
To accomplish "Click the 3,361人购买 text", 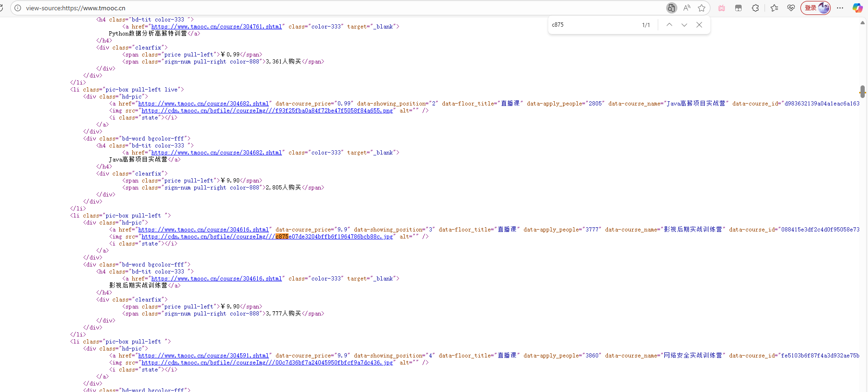I will pyautogui.click(x=283, y=62).
